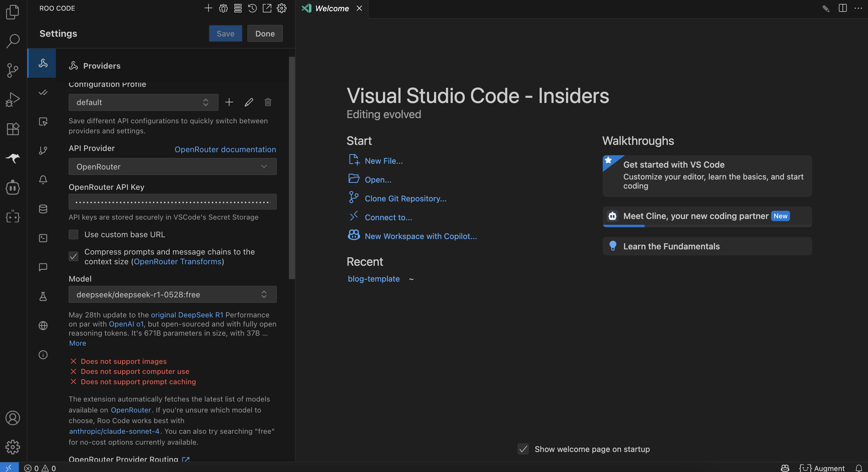The width and height of the screenshot is (868, 472).
Task: Open the Model deepseek dropdown
Action: tap(172, 294)
